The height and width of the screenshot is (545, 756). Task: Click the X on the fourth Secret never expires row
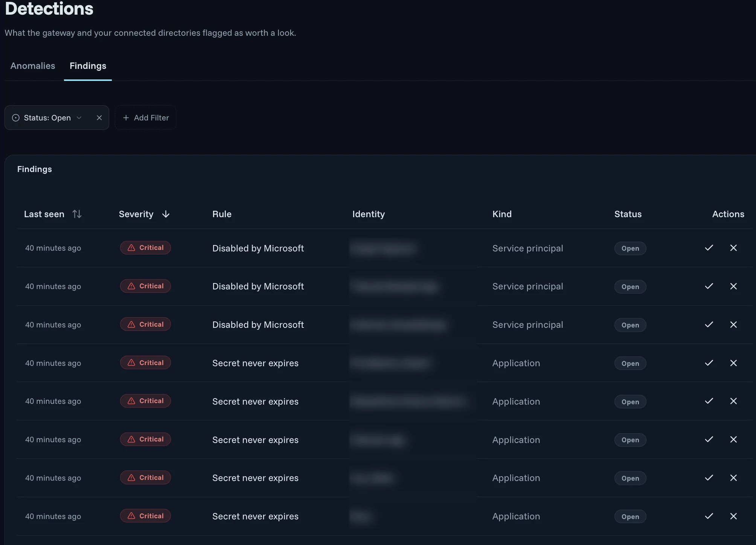point(733,478)
